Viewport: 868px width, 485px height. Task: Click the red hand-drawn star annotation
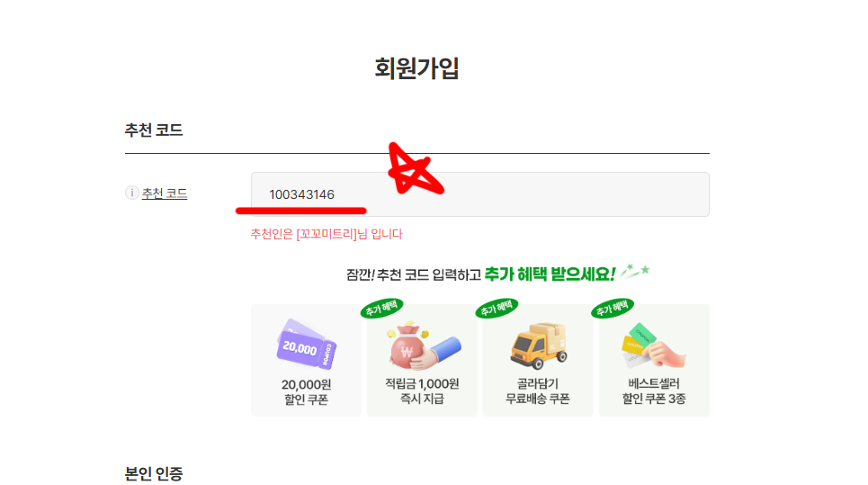[416, 169]
